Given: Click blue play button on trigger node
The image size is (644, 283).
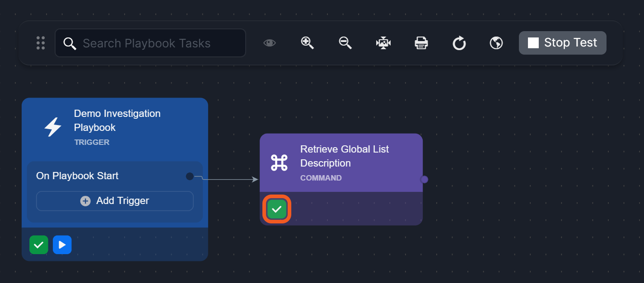Looking at the screenshot, I should click(62, 245).
